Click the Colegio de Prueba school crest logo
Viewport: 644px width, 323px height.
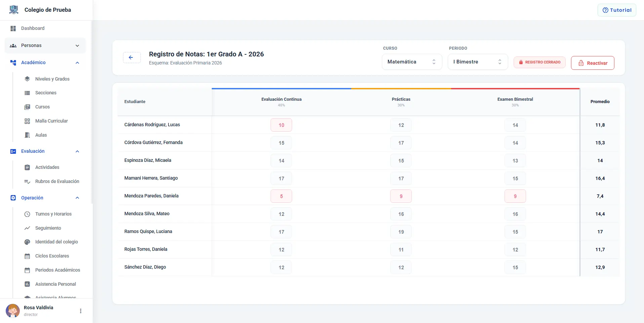click(14, 10)
